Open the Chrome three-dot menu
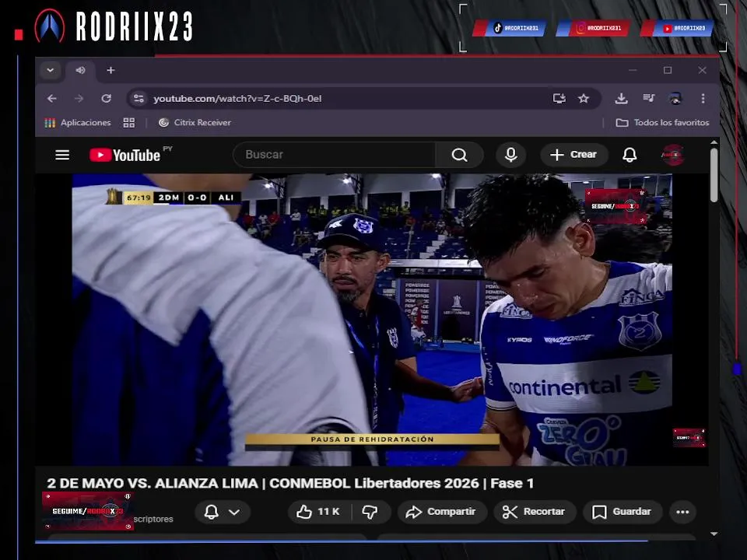The width and height of the screenshot is (747, 560). (703, 99)
